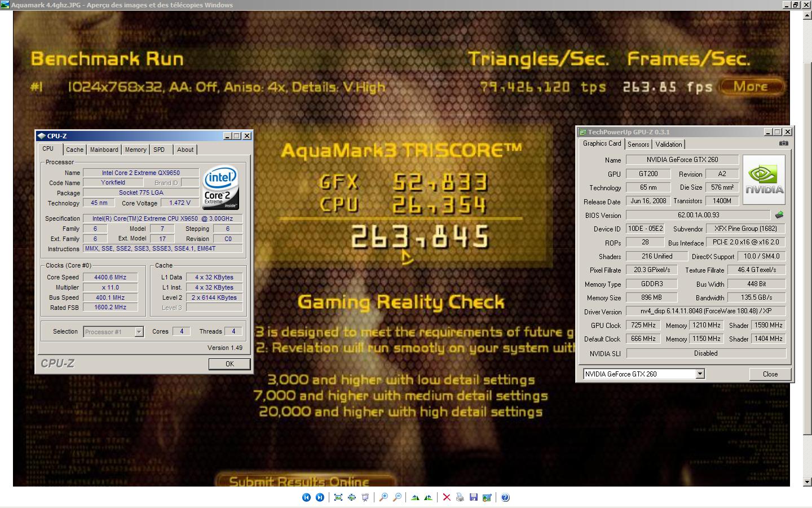This screenshot has height=508, width=812.
Task: Click the Bandwidth 135.5 GB/s value
Action: tap(757, 297)
